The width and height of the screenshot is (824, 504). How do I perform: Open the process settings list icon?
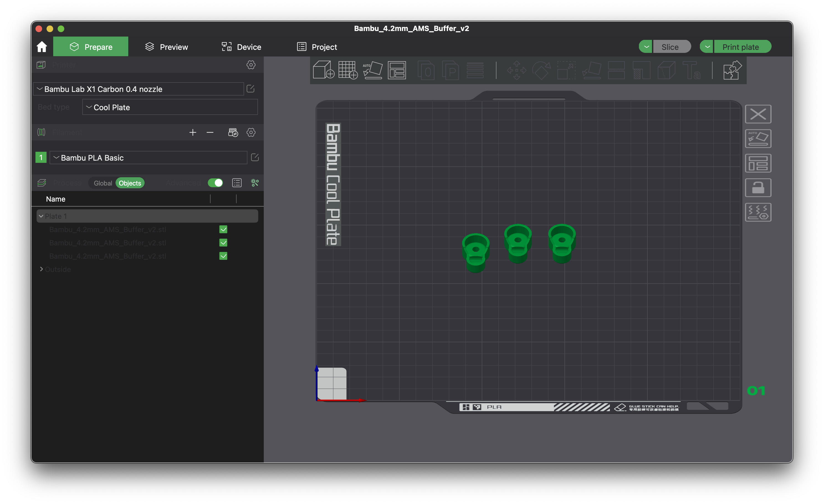tap(237, 183)
